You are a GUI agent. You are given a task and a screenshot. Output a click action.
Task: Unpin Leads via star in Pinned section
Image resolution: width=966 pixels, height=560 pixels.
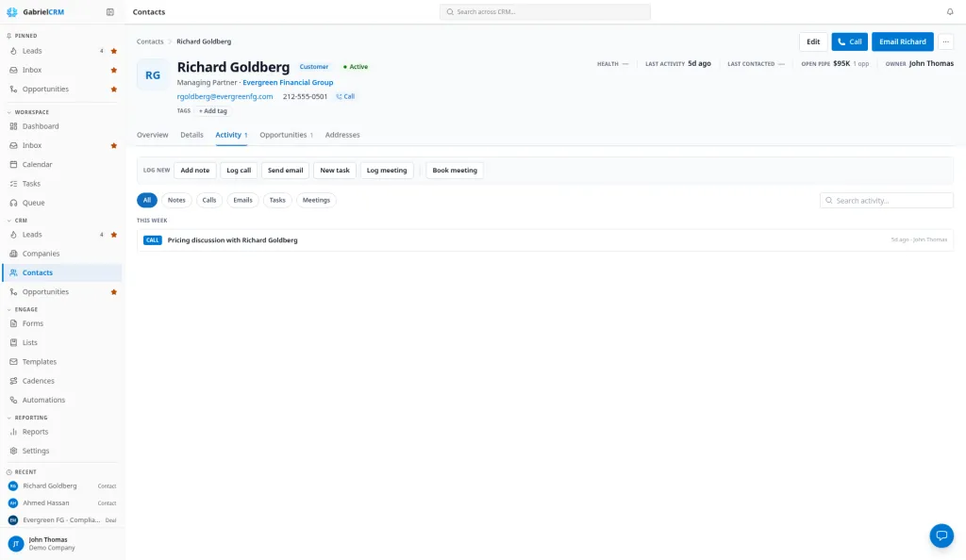tap(114, 51)
